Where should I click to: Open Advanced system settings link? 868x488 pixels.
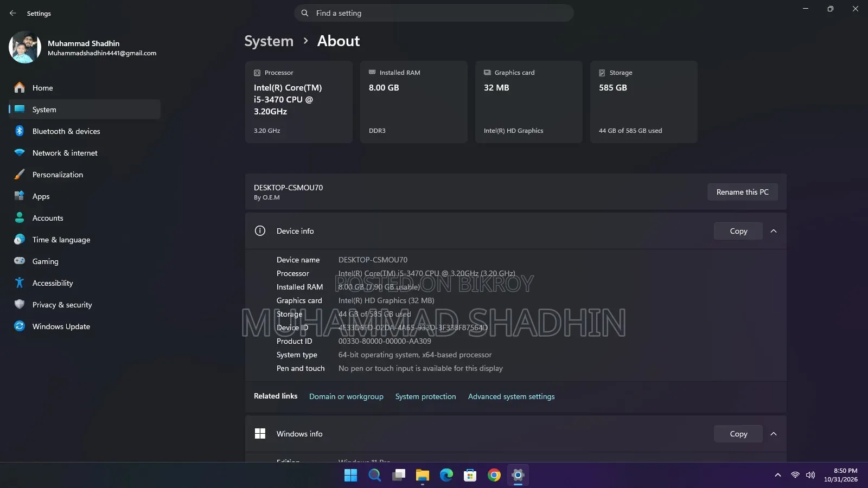click(x=511, y=396)
